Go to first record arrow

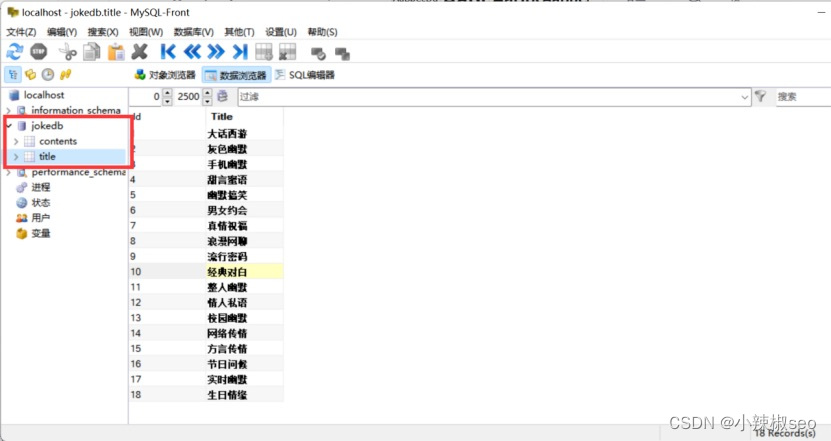click(168, 52)
